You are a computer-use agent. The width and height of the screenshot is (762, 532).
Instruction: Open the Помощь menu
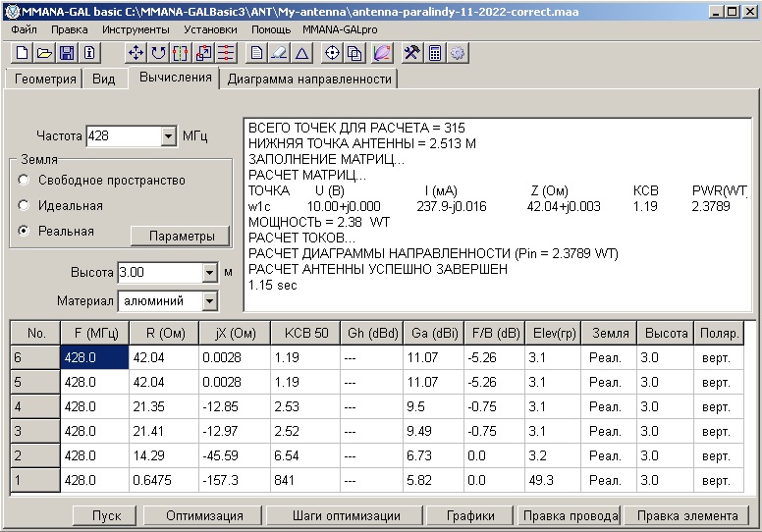pos(271,29)
